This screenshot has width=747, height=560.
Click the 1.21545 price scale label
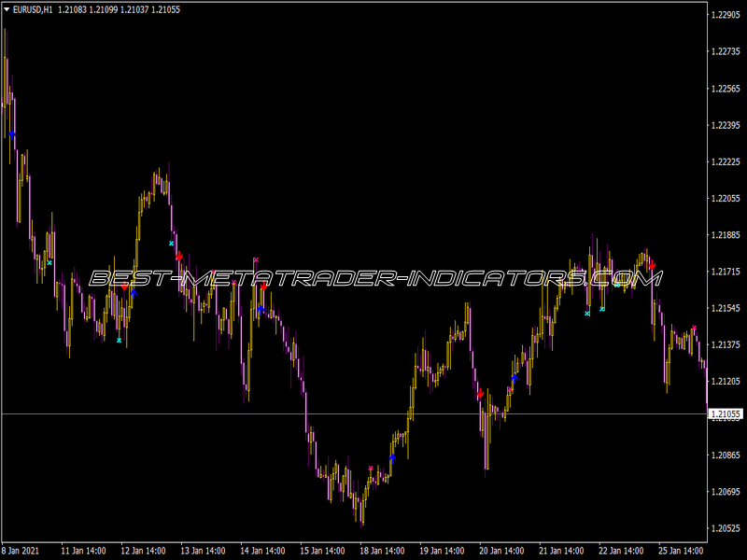[x=726, y=308]
